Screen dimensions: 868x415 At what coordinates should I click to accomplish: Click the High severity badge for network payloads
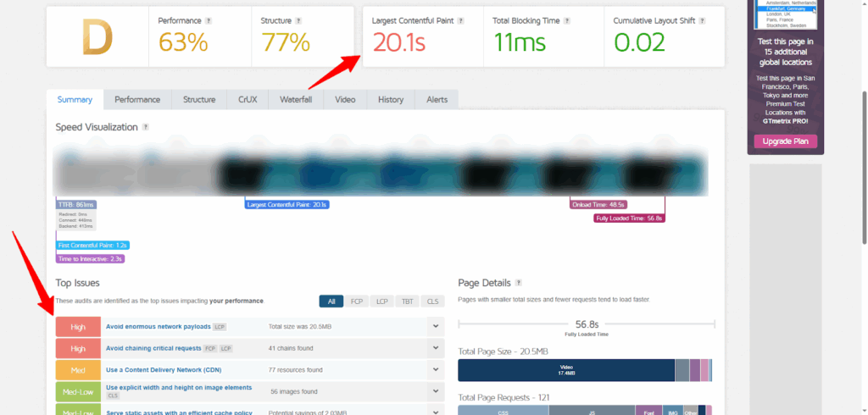tap(78, 327)
